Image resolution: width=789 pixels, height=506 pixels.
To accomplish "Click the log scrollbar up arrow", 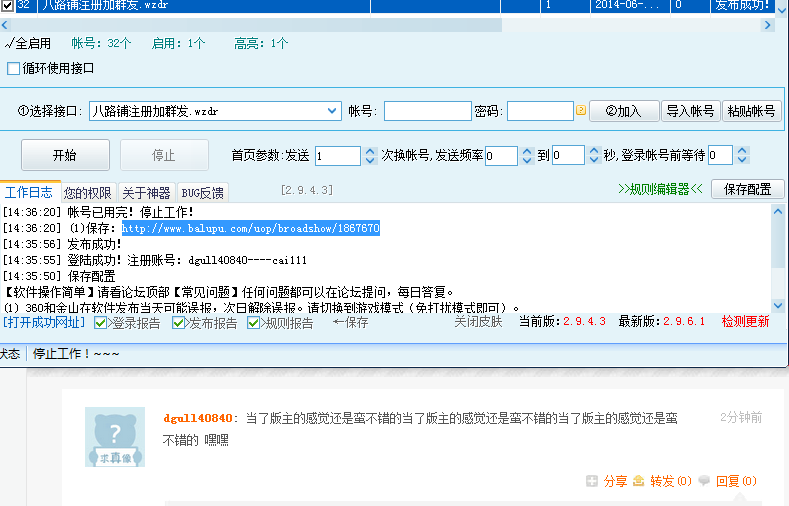I will (778, 212).
